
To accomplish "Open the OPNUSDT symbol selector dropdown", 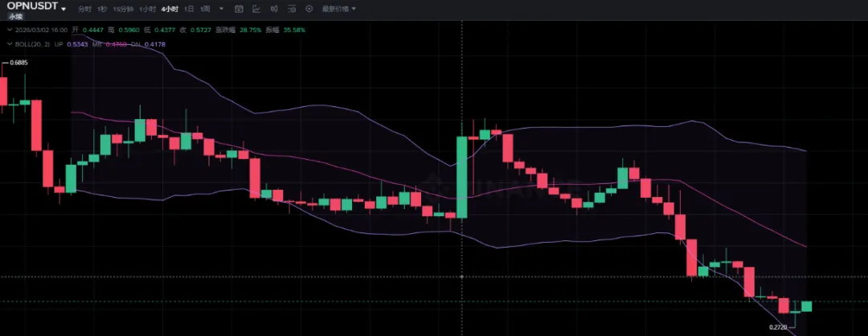I will [x=63, y=10].
